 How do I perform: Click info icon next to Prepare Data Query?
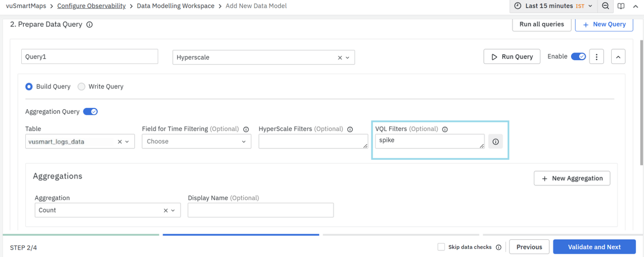[89, 25]
